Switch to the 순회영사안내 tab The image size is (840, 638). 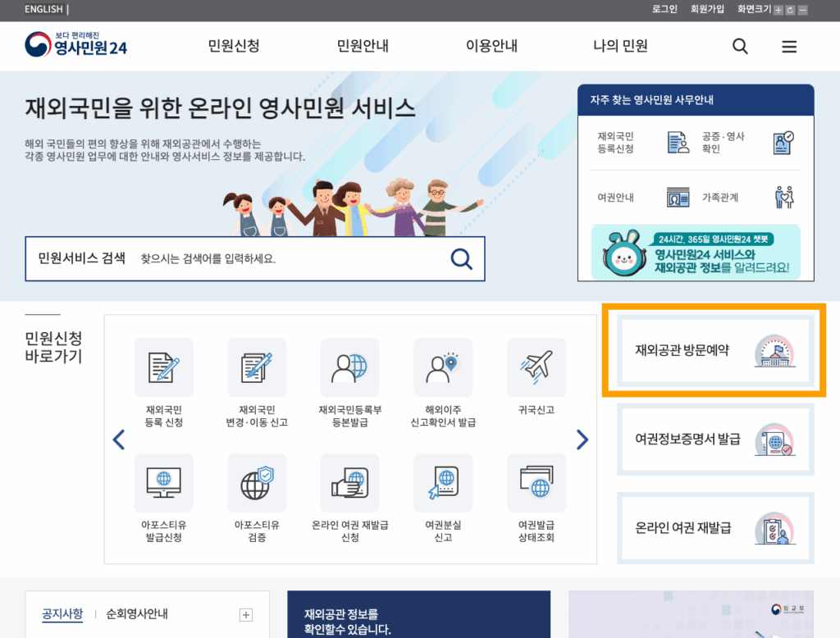click(137, 614)
